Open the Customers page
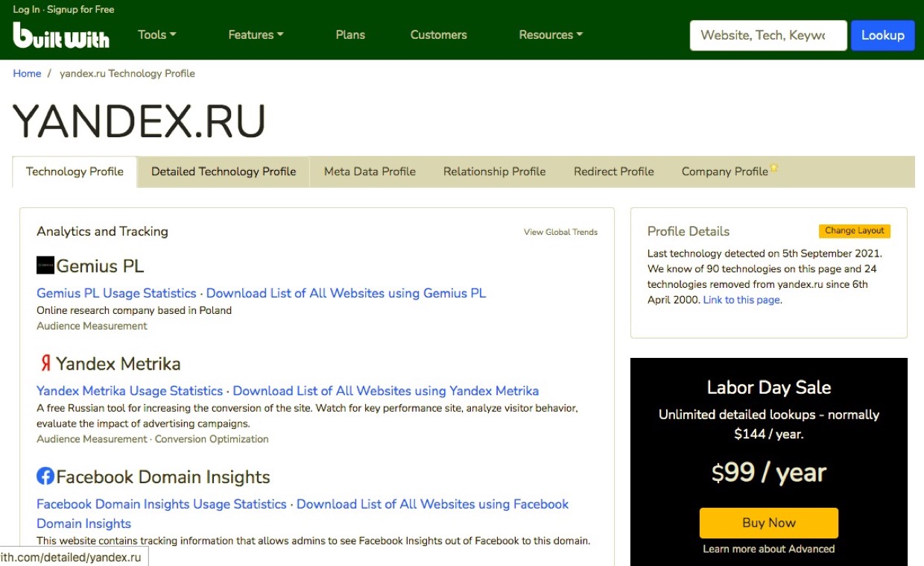Screen dimensions: 924x566 [439, 34]
